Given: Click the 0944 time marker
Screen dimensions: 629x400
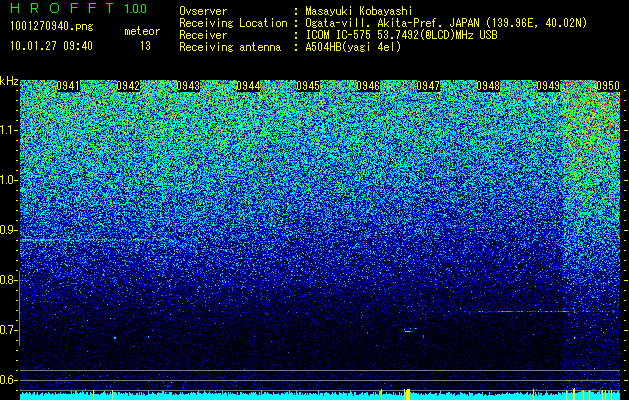Looking at the screenshot, I should pos(248,86).
